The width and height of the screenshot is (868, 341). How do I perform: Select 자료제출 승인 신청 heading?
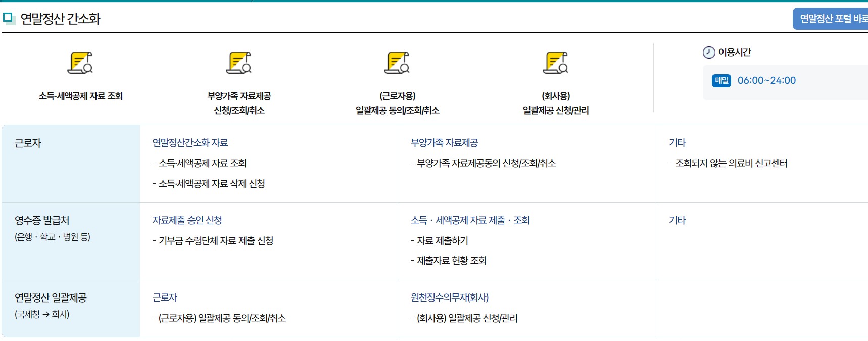(187, 220)
